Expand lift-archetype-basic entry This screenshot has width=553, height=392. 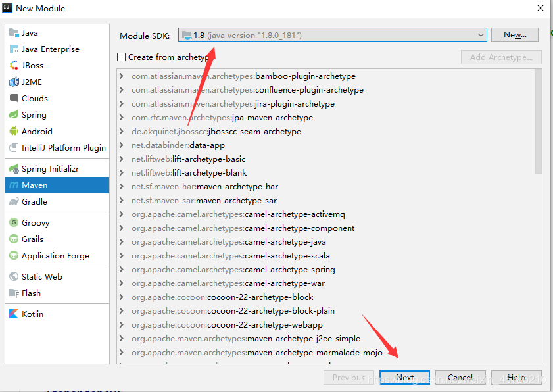coord(122,159)
